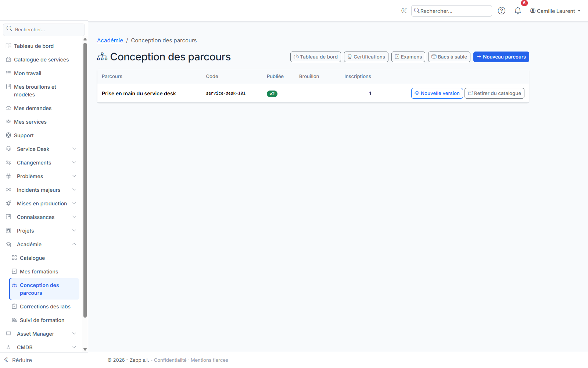
Task: Create a Nouveau parcours
Action: (x=501, y=57)
